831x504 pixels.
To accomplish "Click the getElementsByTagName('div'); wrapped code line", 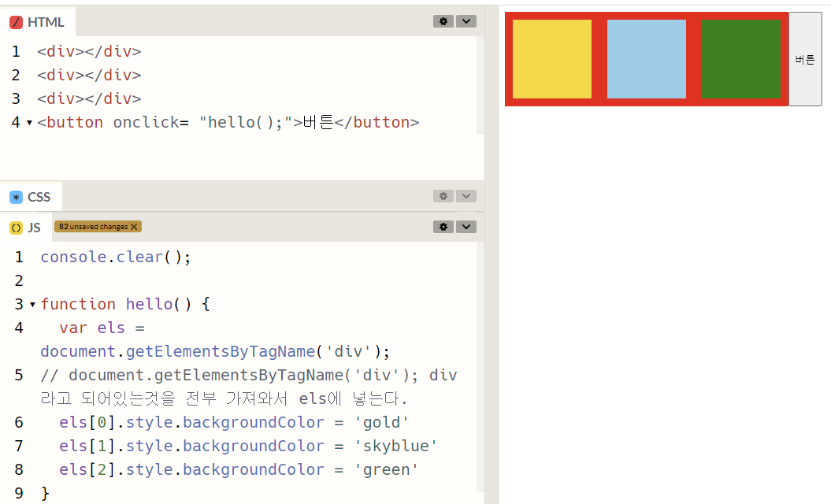I will 215,351.
